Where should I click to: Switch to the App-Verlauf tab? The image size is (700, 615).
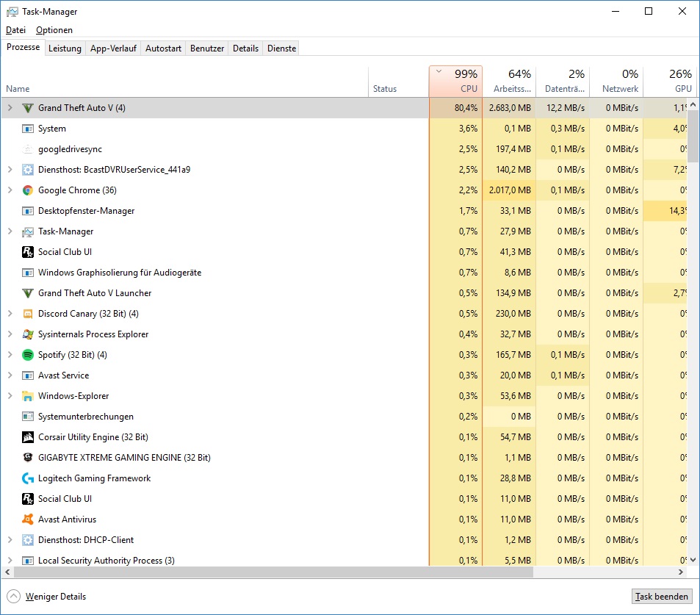point(113,48)
